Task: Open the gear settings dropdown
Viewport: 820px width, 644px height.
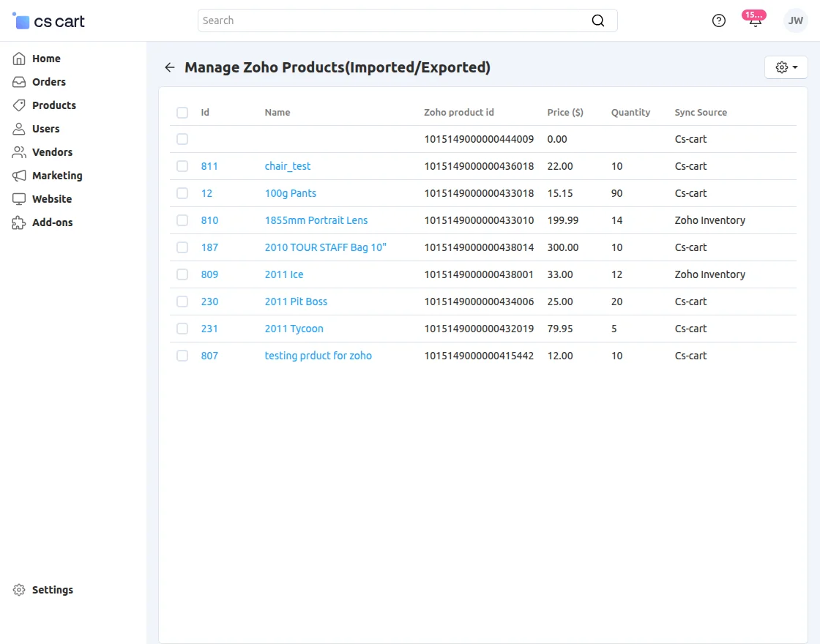Action: [x=786, y=67]
